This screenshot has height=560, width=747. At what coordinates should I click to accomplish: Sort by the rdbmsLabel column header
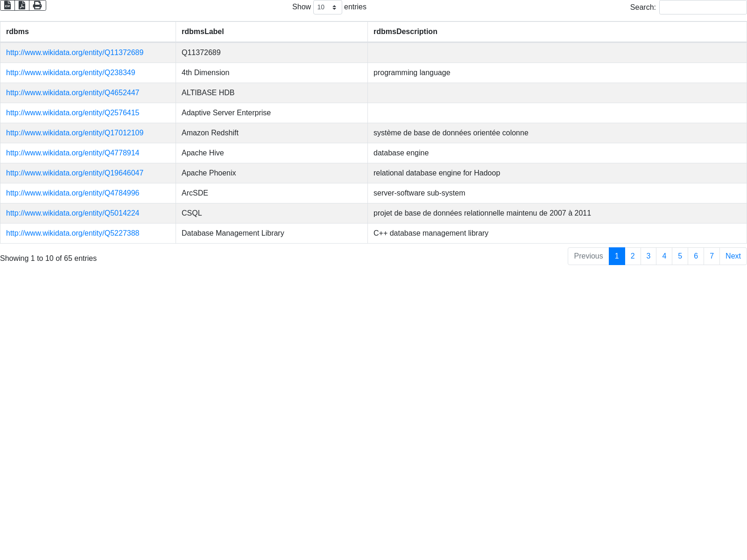[203, 32]
